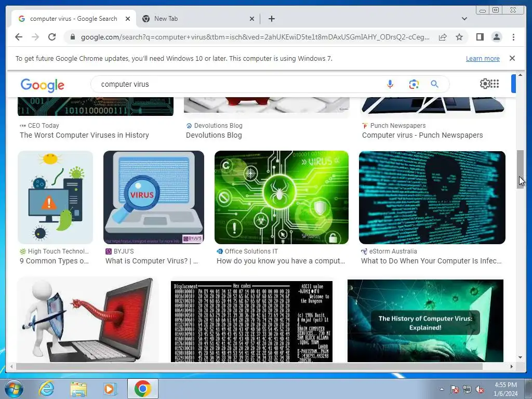Image resolution: width=532 pixels, height=399 pixels.
Task: Click the scroll down arrow
Action: (520, 357)
